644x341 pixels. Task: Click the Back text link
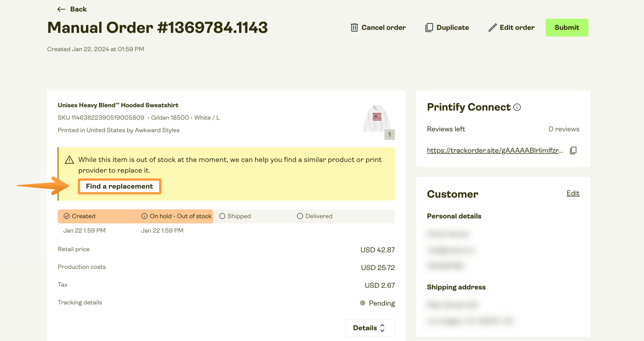tap(78, 9)
